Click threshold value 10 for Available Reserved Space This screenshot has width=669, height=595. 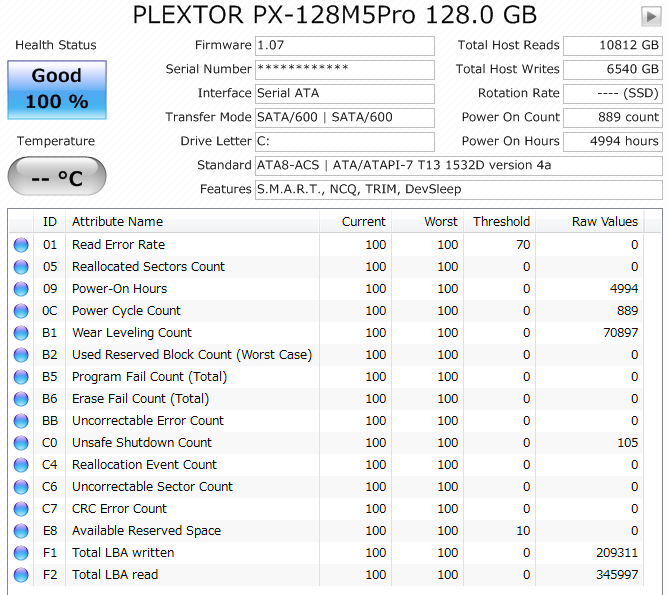pyautogui.click(x=523, y=531)
